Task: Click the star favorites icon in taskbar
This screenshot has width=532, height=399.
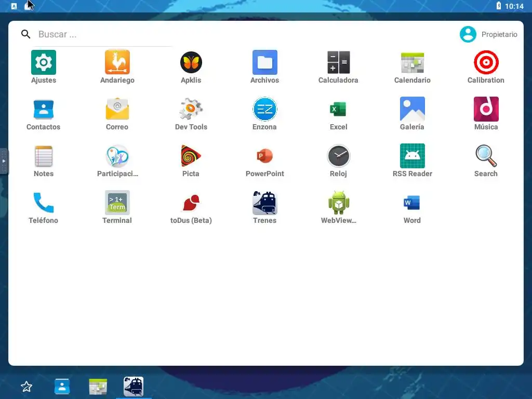Action: coord(26,387)
